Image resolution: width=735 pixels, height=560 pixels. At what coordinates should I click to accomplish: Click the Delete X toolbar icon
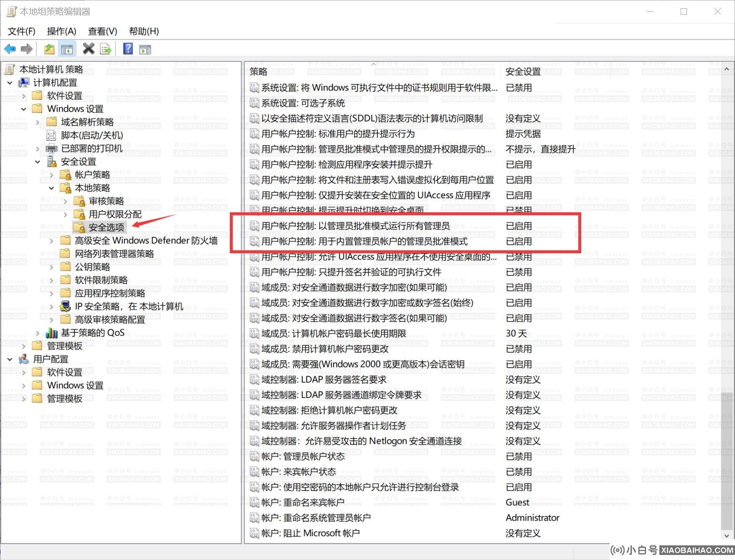tap(89, 49)
